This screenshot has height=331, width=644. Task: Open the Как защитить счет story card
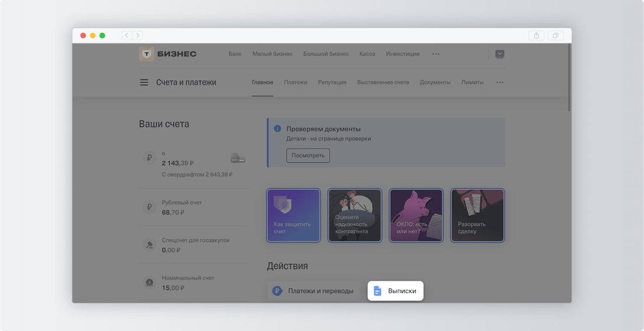coord(293,215)
